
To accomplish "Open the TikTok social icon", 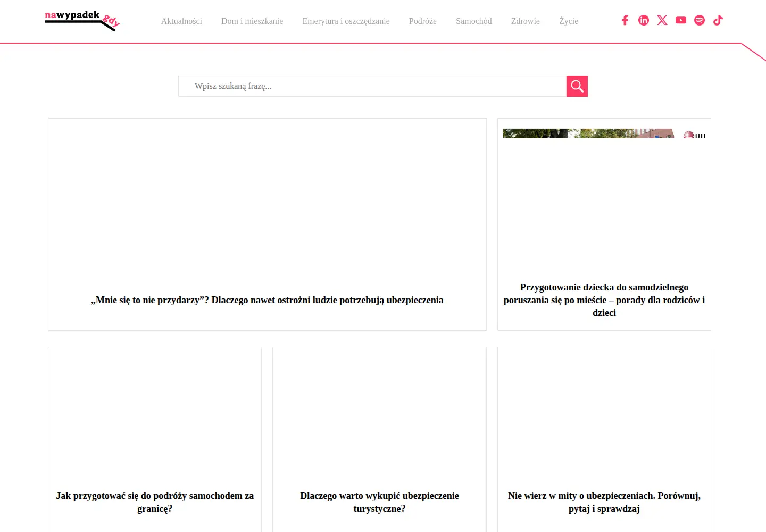I will (x=718, y=20).
